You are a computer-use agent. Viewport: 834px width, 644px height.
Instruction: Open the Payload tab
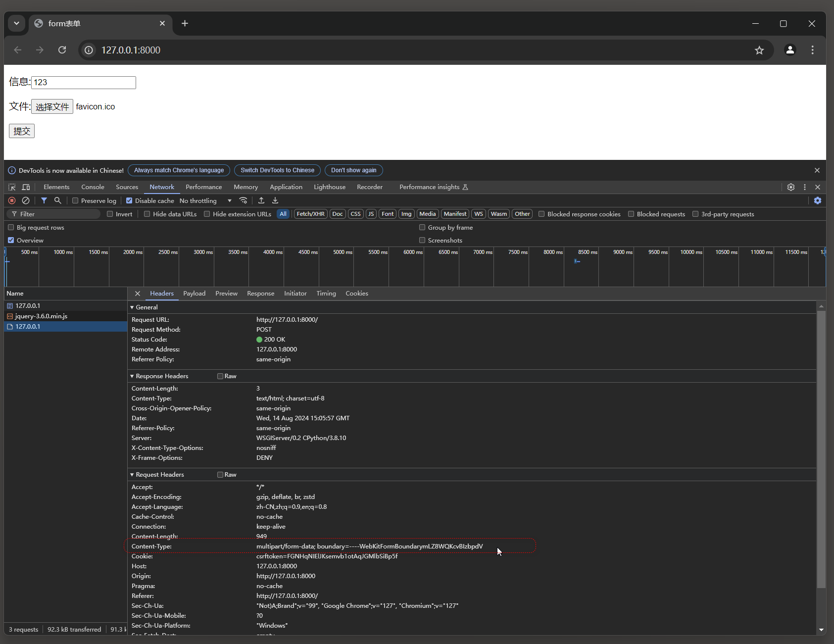(194, 294)
